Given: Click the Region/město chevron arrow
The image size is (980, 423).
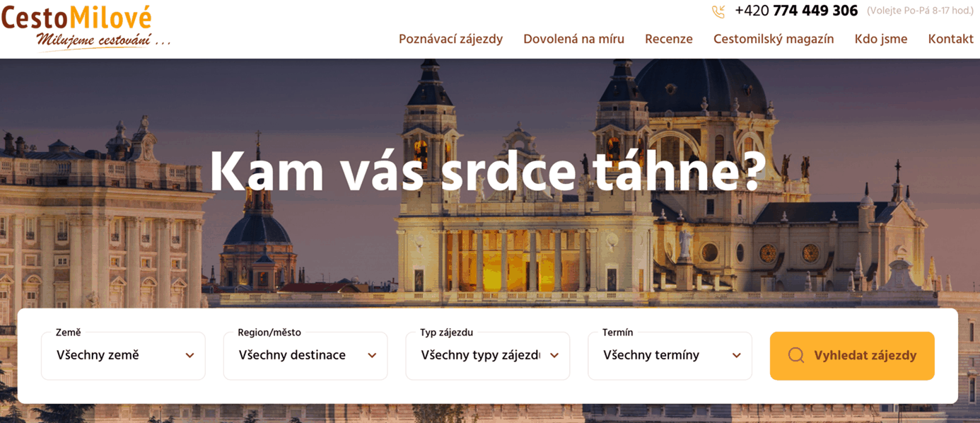Looking at the screenshot, I should pyautogui.click(x=372, y=356).
